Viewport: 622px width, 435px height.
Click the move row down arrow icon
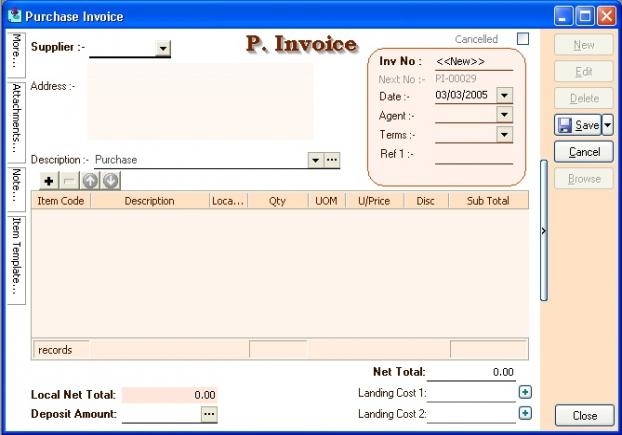[x=110, y=180]
